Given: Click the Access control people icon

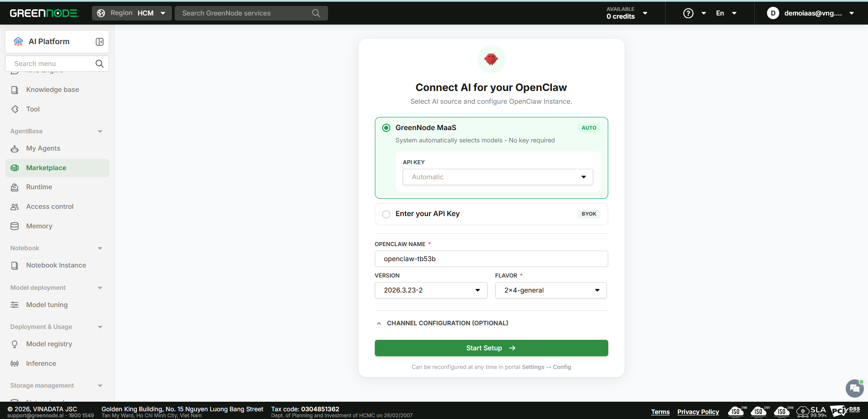Looking at the screenshot, I should click(x=15, y=207).
